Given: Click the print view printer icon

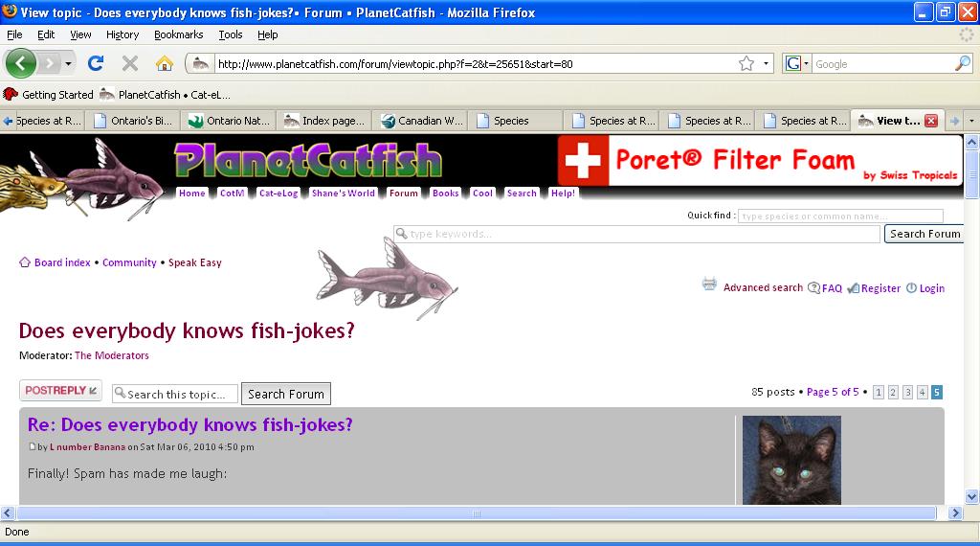Looking at the screenshot, I should (709, 284).
